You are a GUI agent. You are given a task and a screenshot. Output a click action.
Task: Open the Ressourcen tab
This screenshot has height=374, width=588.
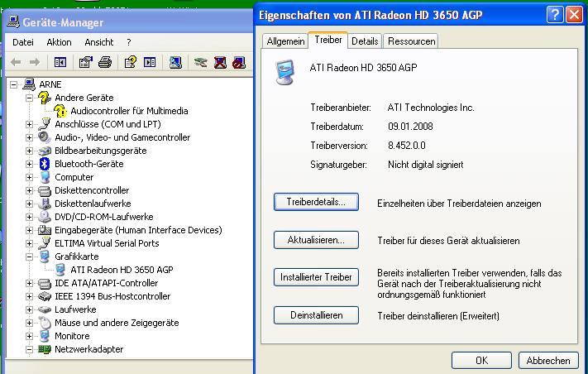point(411,41)
